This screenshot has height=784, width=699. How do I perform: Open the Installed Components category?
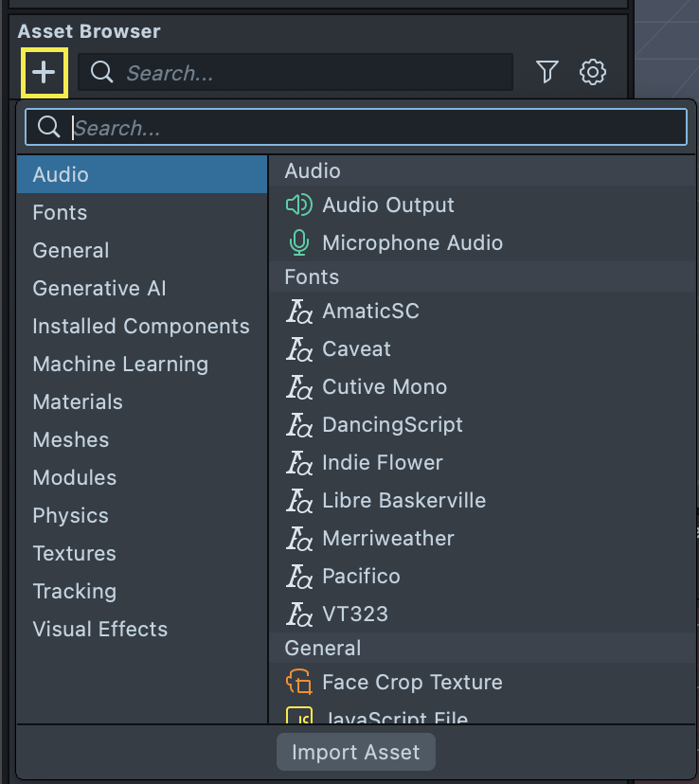141,327
